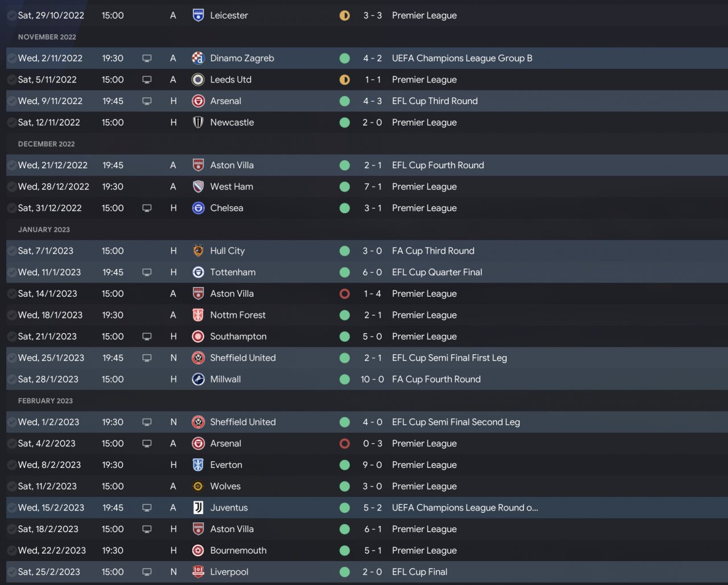Click the red loss indicator for the 14/1/2023 match
728x585 pixels.
(x=345, y=294)
